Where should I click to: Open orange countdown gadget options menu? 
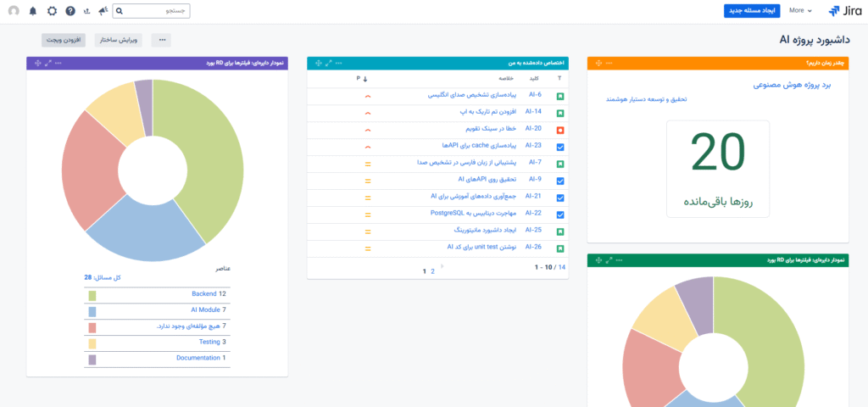coord(609,63)
